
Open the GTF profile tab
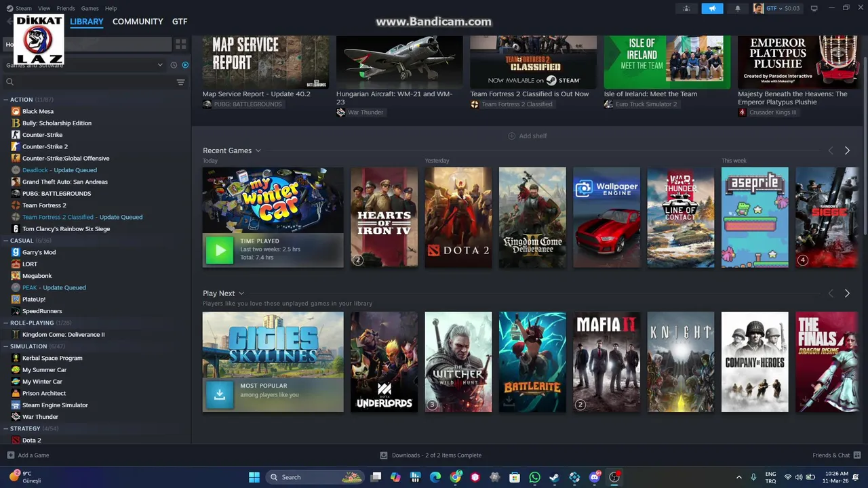(180, 22)
